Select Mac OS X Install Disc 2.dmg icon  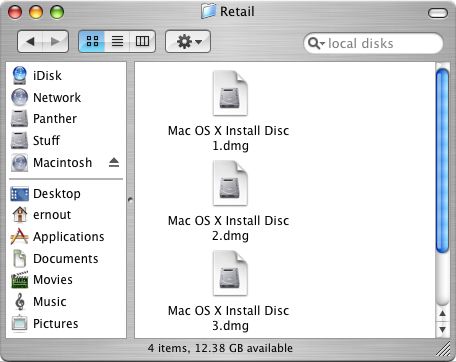coord(230,183)
